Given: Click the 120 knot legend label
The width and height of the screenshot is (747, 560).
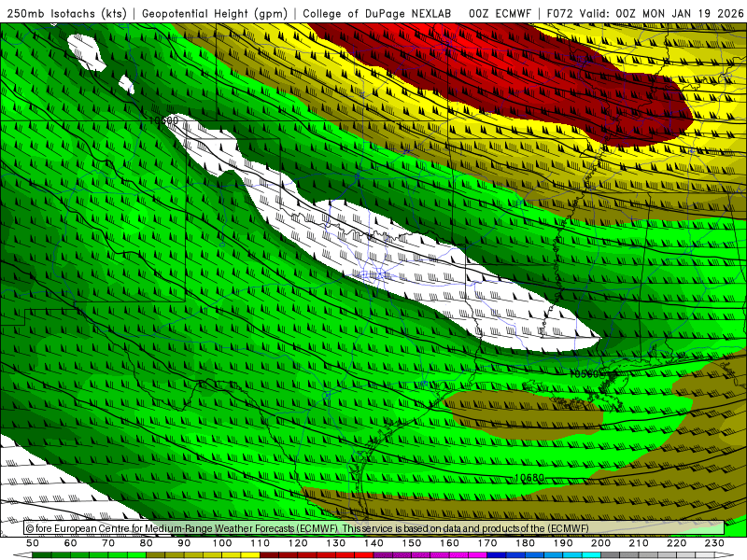Looking at the screenshot, I should [x=298, y=543].
